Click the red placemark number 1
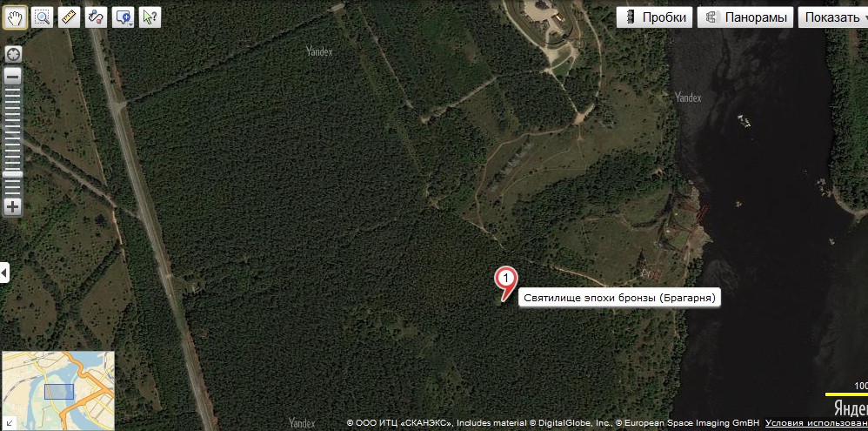Screen dimensions: 868x431 click(504, 281)
